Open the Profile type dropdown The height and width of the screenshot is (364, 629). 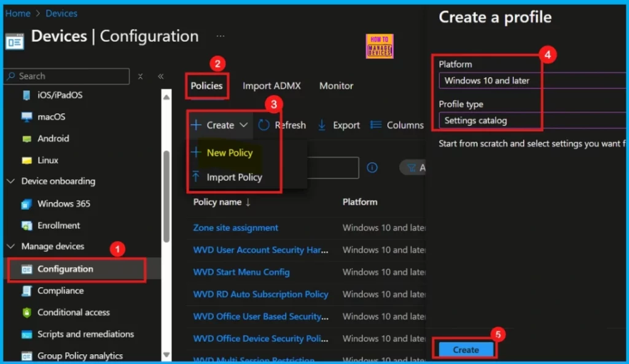(534, 121)
